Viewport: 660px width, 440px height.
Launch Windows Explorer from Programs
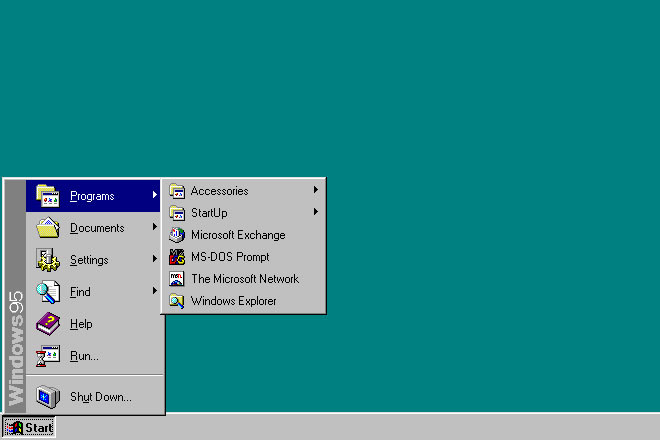pyautogui.click(x=244, y=301)
